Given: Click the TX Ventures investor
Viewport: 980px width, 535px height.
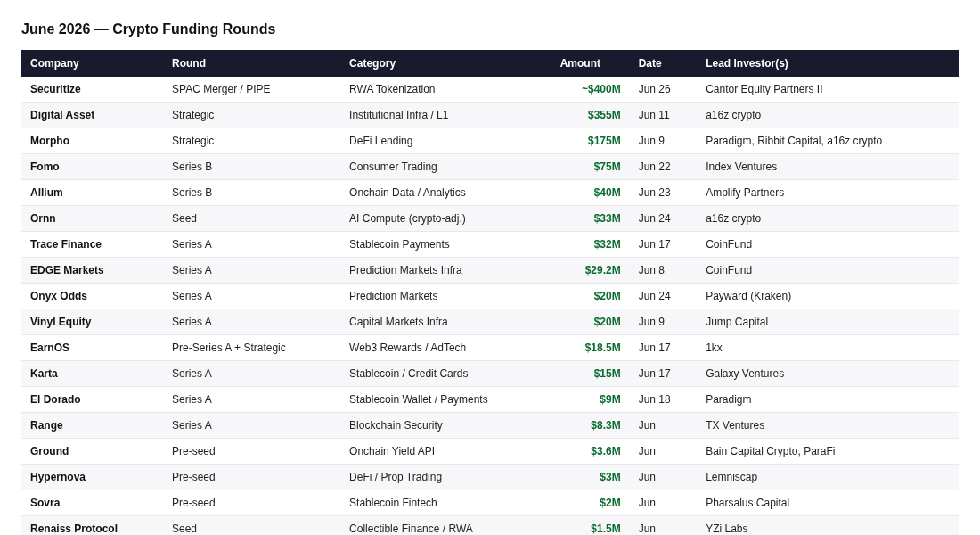Looking at the screenshot, I should point(734,425).
